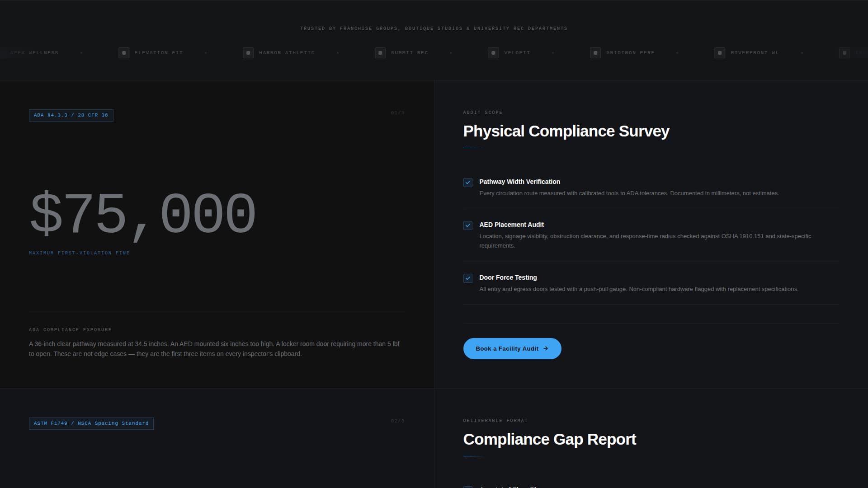Click the TRUSTED BY FRANCHISE GROUPS tagline
This screenshot has width=868, height=488.
434,28
